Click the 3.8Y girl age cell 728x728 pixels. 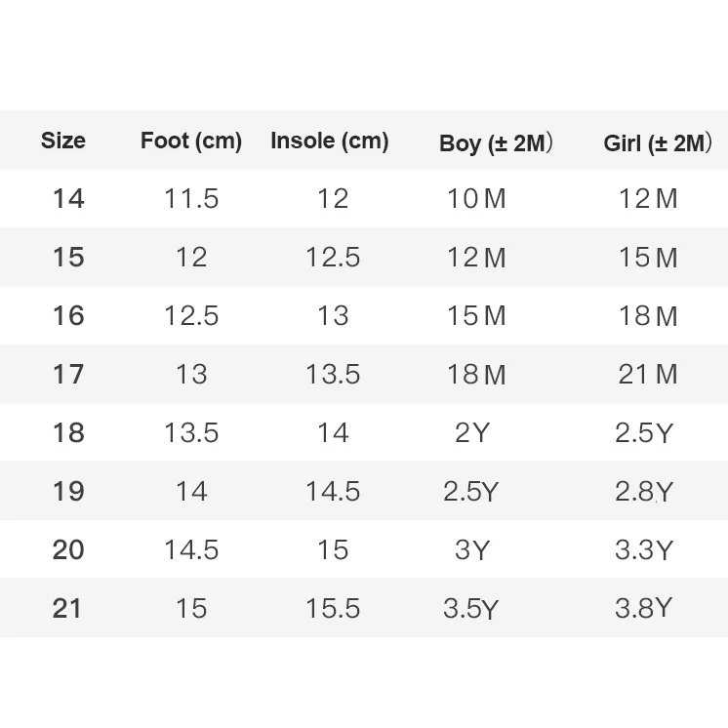pos(644,608)
